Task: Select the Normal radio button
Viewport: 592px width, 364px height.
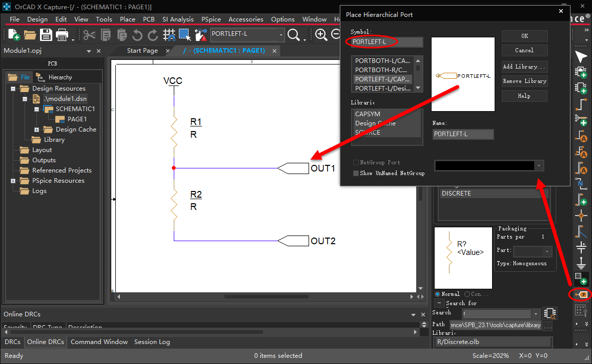Action: point(437,294)
